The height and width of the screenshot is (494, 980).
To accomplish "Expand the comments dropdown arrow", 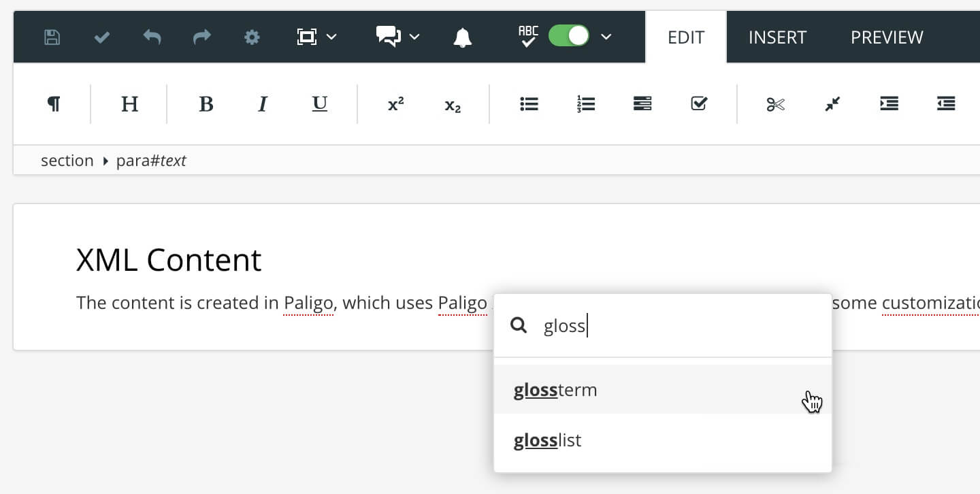I will tap(414, 37).
